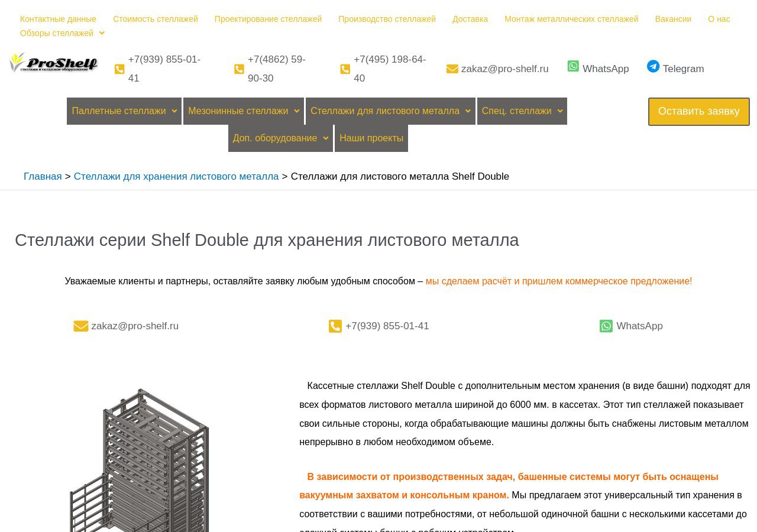Open Проектирование стеллажей menu item

[268, 19]
